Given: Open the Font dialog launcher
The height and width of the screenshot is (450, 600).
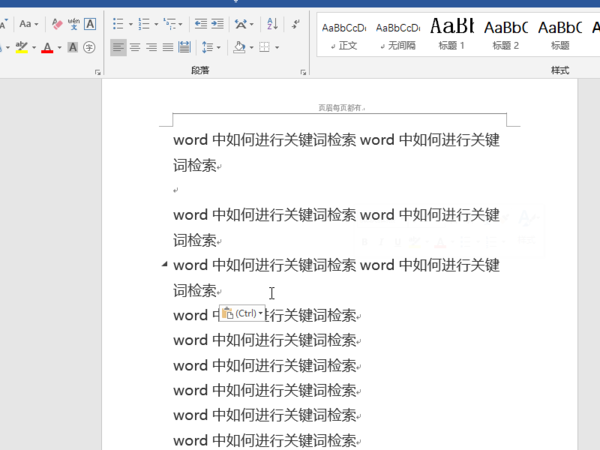Looking at the screenshot, I should [98, 72].
